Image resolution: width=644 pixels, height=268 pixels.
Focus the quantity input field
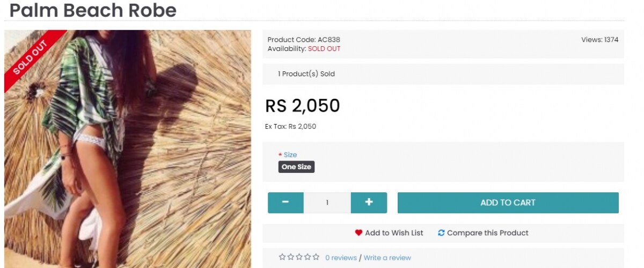point(327,202)
